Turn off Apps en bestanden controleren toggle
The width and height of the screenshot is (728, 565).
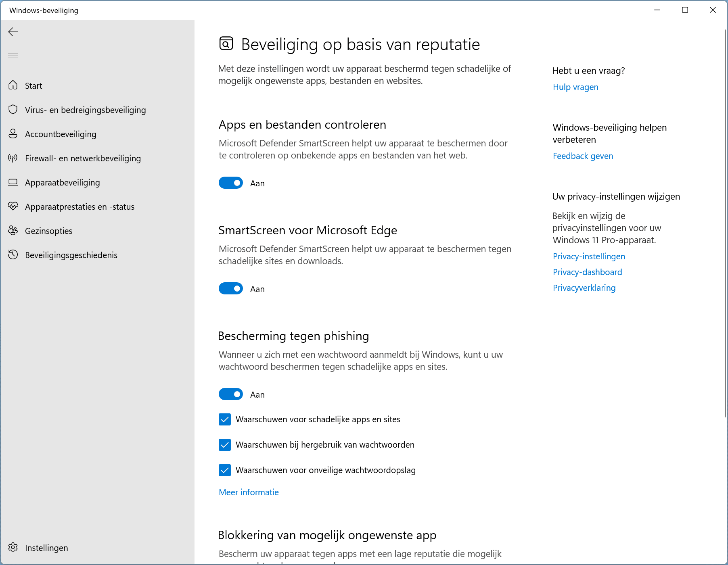(231, 183)
